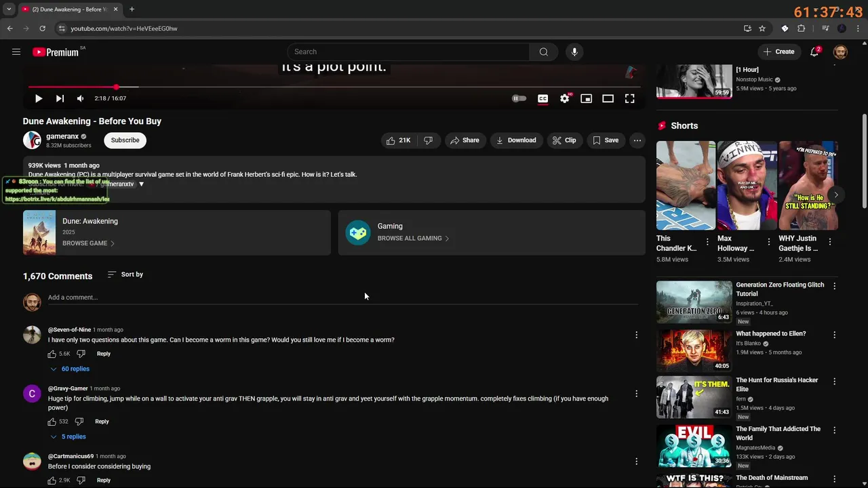
Task: Mute the video volume
Action: [80, 98]
